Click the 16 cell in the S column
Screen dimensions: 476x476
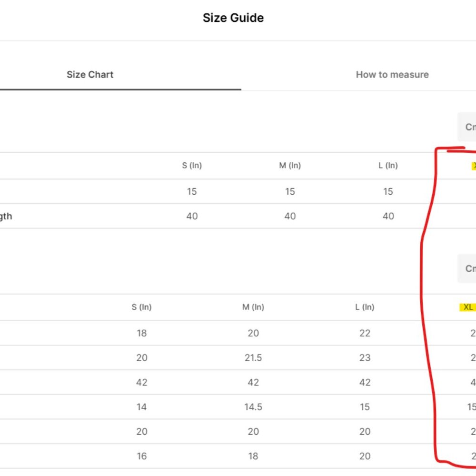point(141,456)
